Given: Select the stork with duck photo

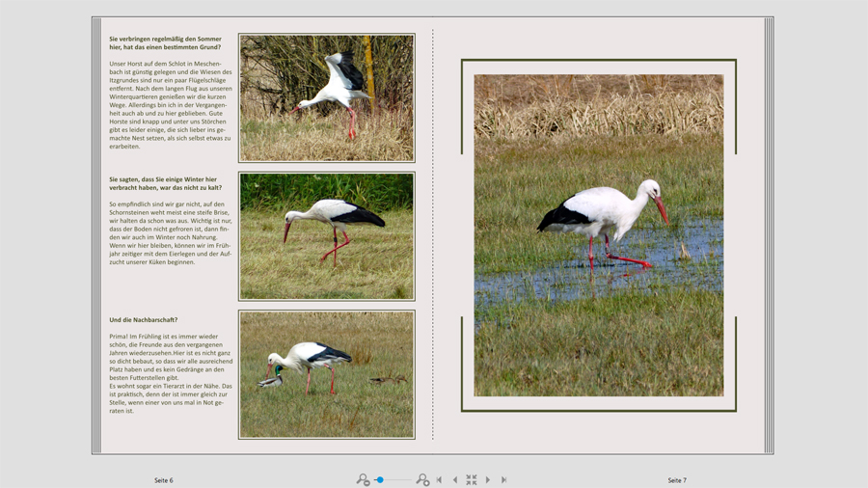Looking at the screenshot, I should pyautogui.click(x=327, y=374).
